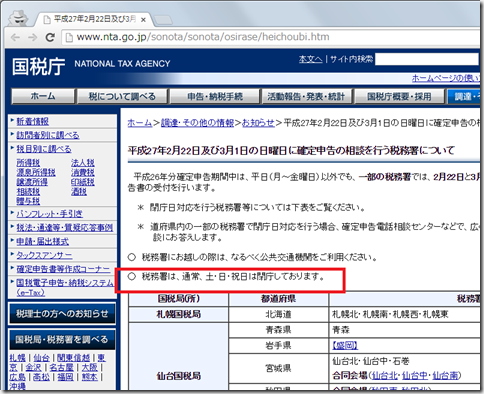
Task: Open the 贈与税 link
Action: [x=28, y=201]
